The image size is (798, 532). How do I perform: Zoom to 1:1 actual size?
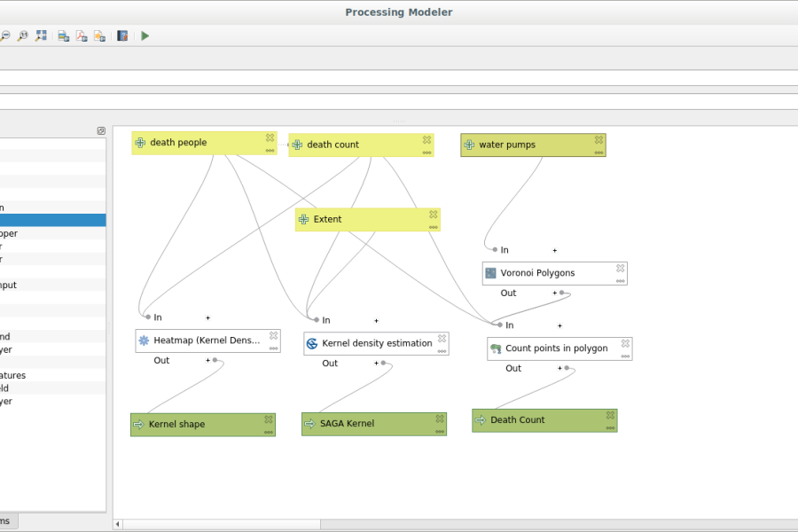[x=22, y=35]
